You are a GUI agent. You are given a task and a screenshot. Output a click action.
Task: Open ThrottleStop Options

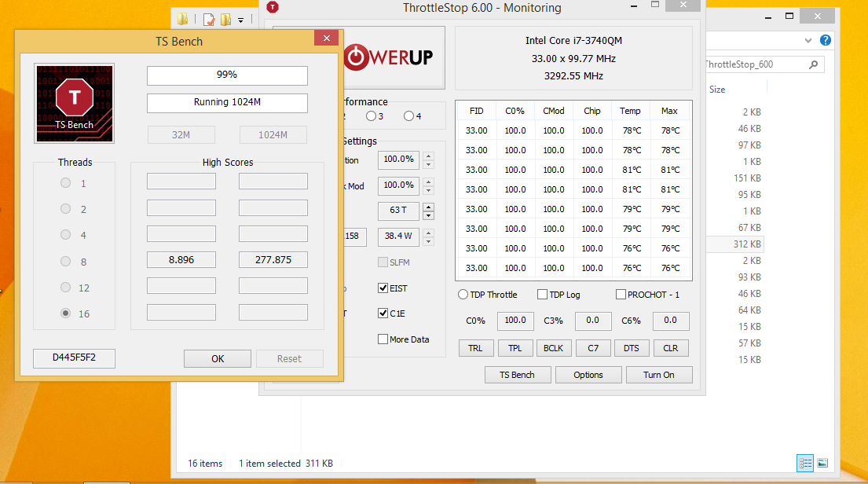pos(588,375)
